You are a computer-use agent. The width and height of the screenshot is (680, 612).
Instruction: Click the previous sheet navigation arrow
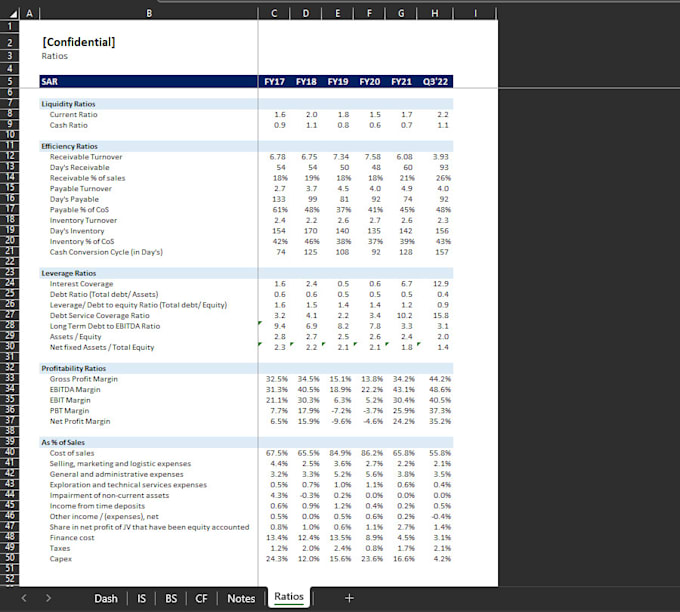[24, 598]
